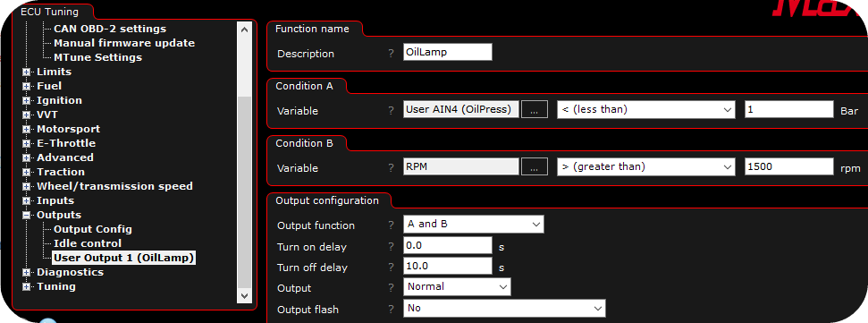Click the tree vertical scrollbar thumb
This screenshot has height=323, width=868.
(244, 192)
